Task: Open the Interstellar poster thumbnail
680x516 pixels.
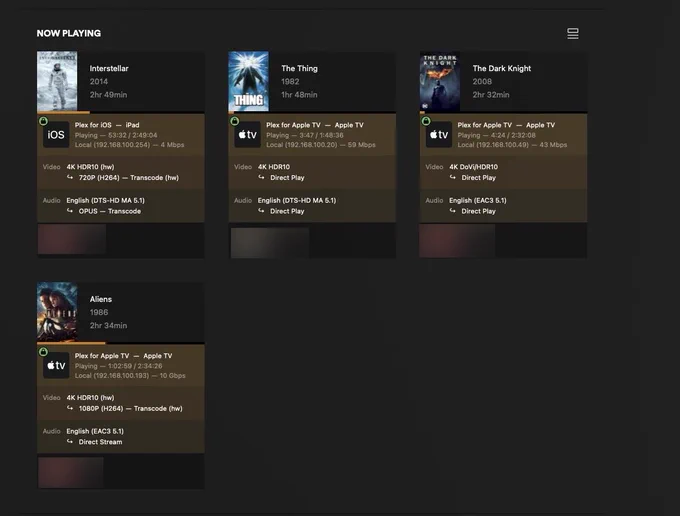Action: point(57,81)
